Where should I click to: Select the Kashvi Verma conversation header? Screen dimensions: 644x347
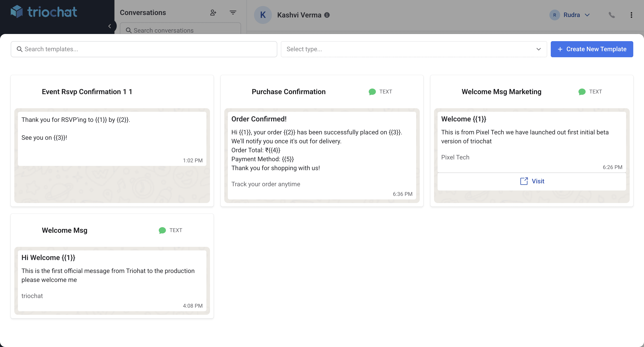(299, 15)
